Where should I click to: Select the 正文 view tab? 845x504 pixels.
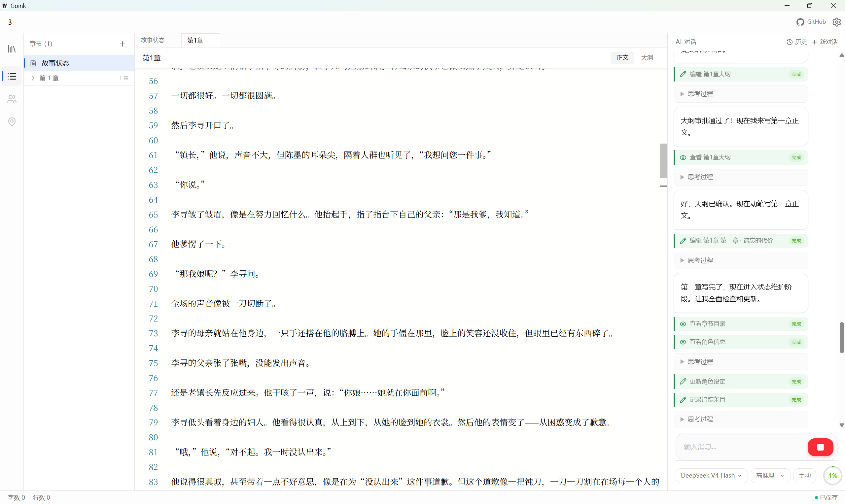coord(622,57)
